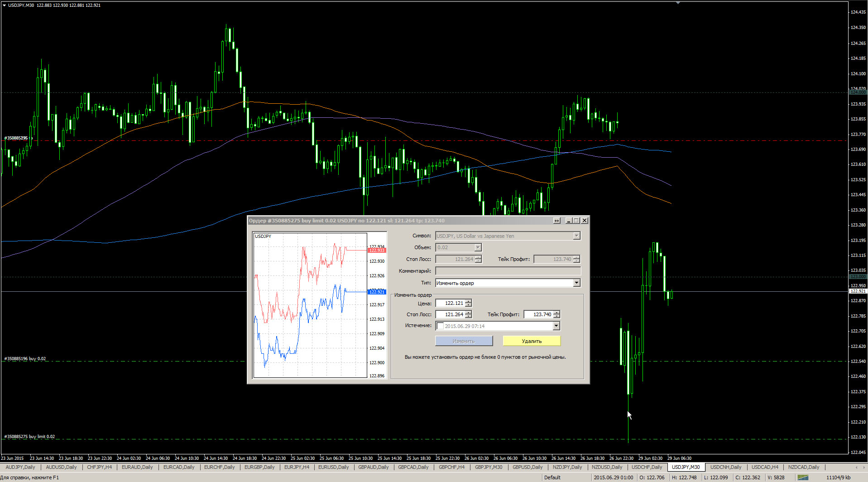Image resolution: width=868 pixels, height=482 pixels.
Task: Click the 'H: 122.748' status bar value
Action: [684, 477]
